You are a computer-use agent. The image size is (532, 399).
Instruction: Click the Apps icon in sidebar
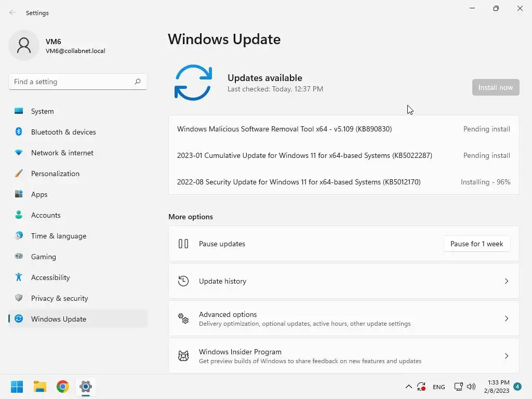pyautogui.click(x=19, y=194)
